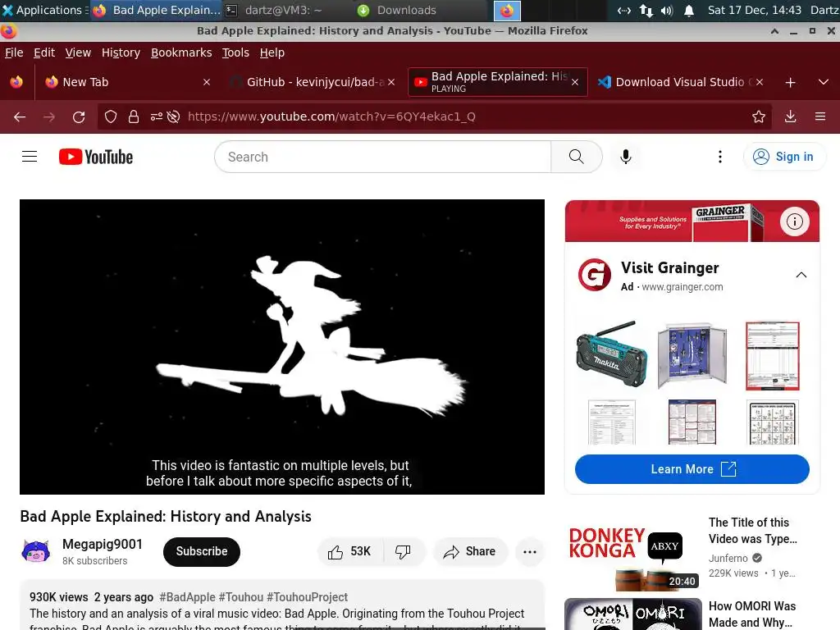List all tabs dropdown arrow

[x=824, y=82]
